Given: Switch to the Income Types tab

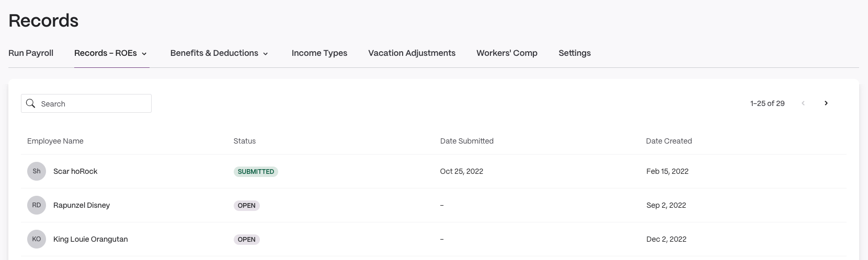Looking at the screenshot, I should [x=319, y=53].
